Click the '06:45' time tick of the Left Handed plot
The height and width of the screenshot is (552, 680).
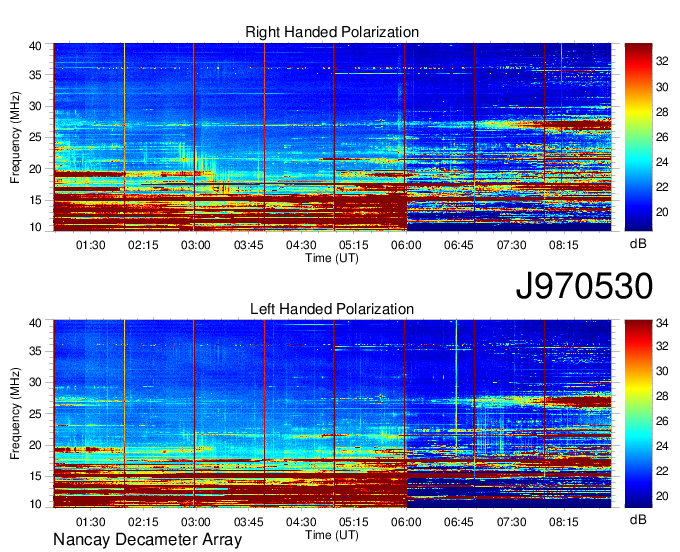(x=458, y=522)
